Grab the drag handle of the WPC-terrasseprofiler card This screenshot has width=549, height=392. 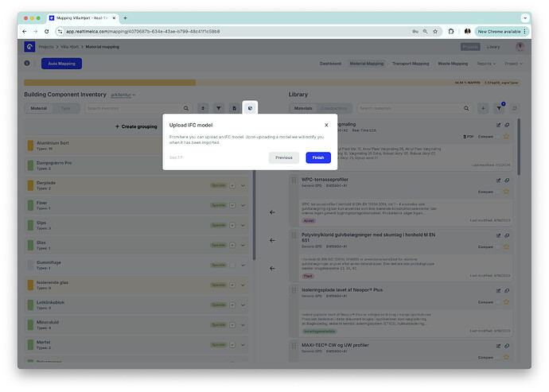tap(294, 180)
